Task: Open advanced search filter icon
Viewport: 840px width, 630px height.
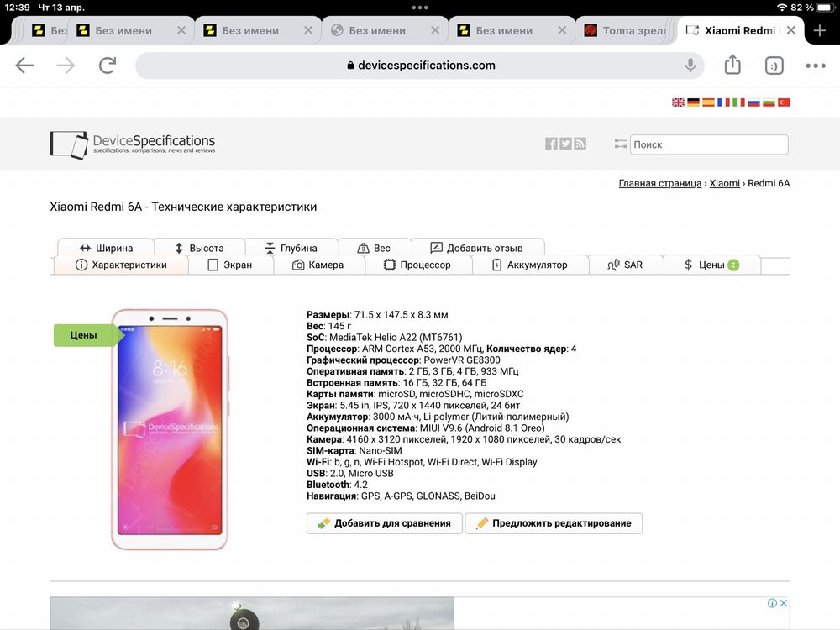Action: pyautogui.click(x=621, y=144)
